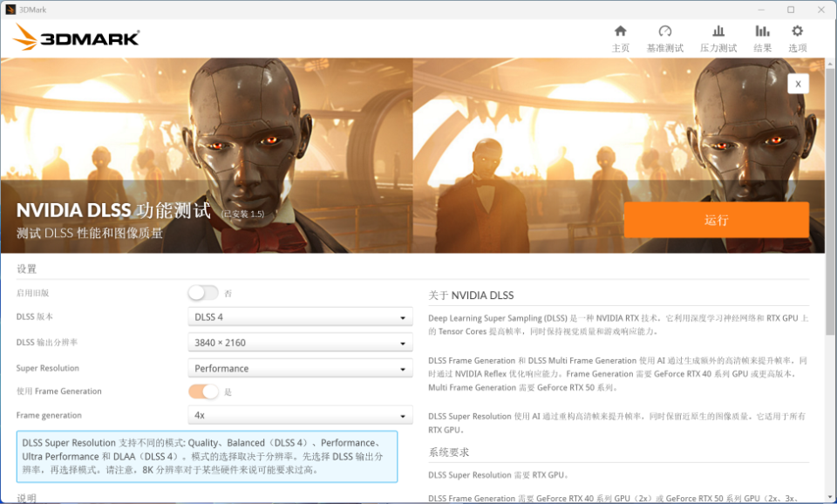
Task: Click the NVIDIA DLSS 功能测试 title
Action: (113, 210)
